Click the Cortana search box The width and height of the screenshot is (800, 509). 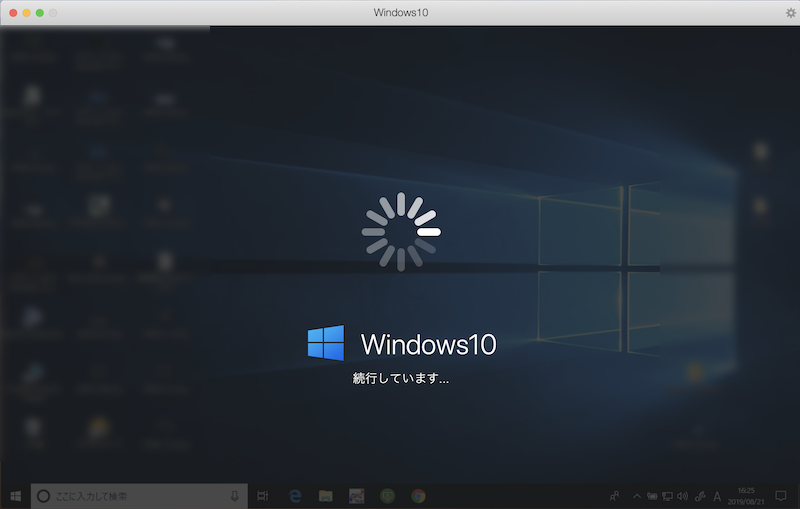tap(130, 496)
